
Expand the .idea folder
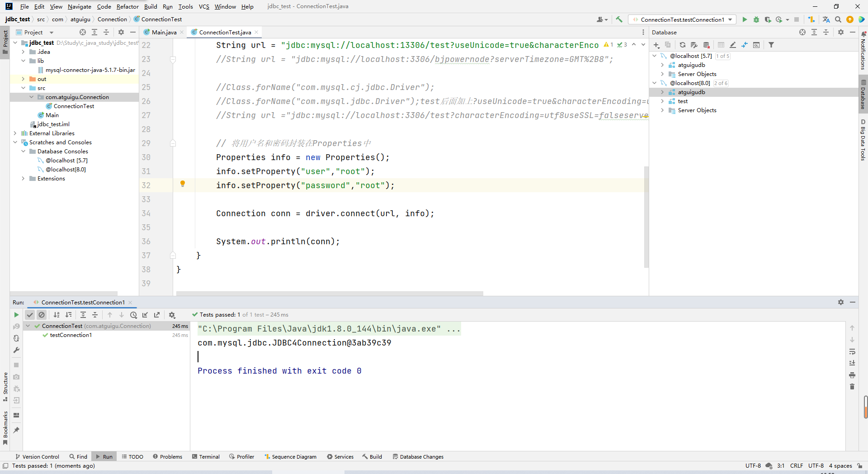coord(23,52)
